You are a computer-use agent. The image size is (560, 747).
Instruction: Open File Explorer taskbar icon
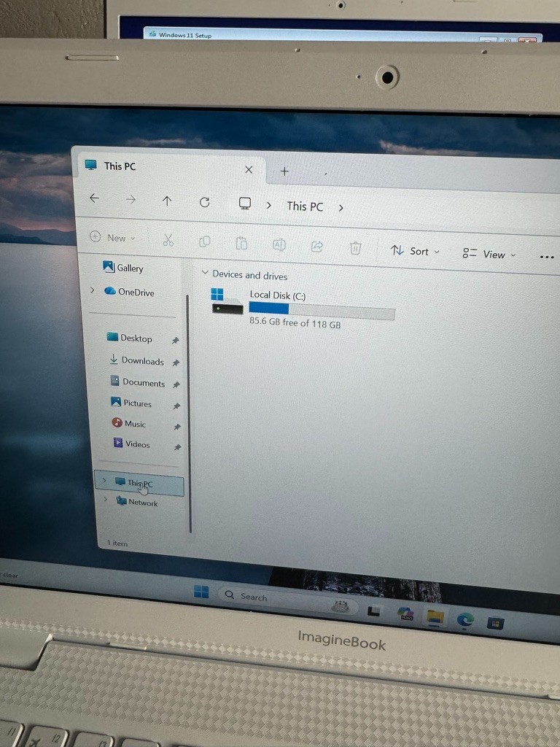coord(435,617)
